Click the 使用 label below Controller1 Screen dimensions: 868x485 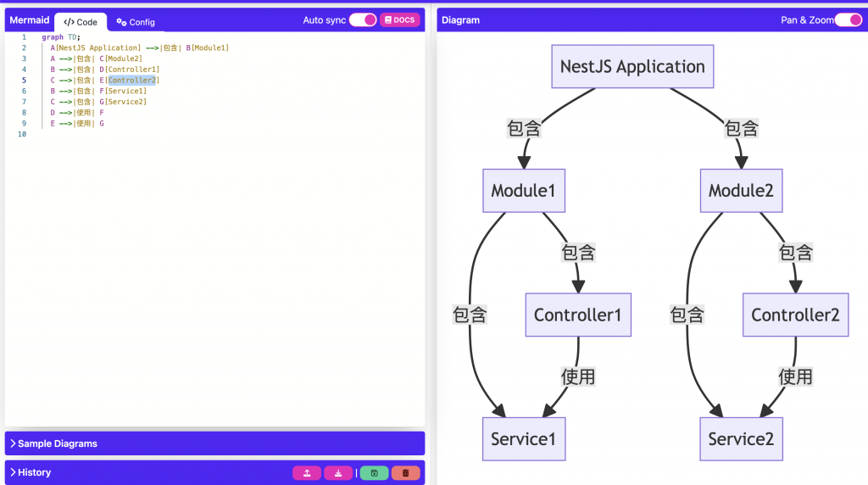(x=578, y=376)
